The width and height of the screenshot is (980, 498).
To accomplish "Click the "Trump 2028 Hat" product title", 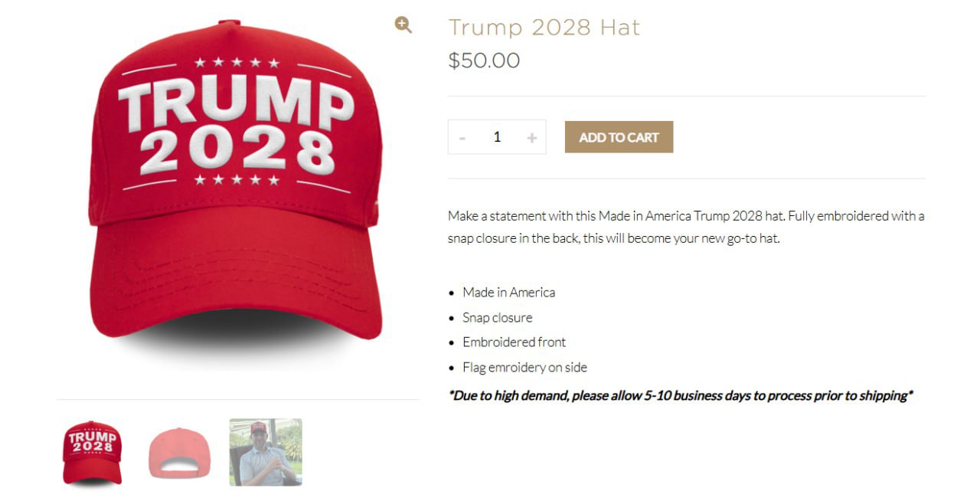I will coord(544,28).
